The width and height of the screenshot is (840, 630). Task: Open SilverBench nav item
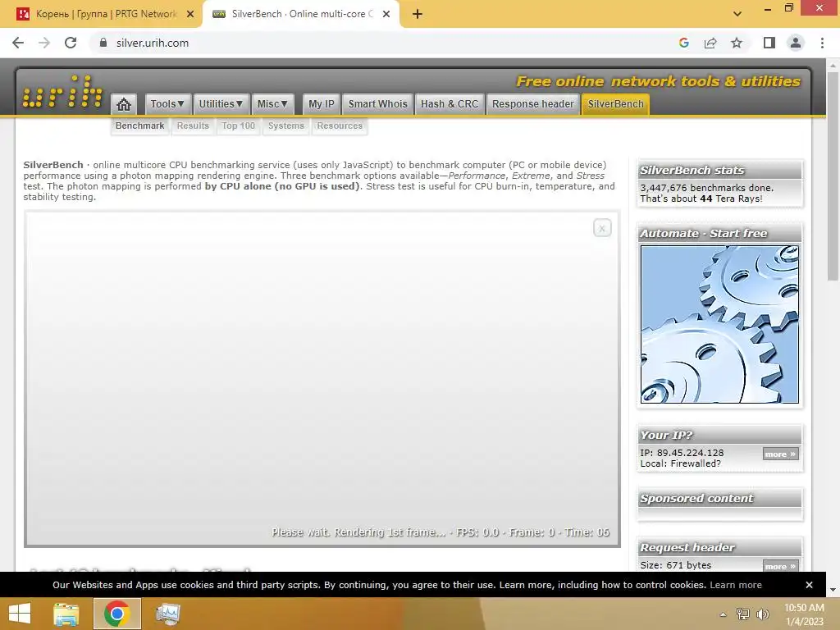pos(615,104)
